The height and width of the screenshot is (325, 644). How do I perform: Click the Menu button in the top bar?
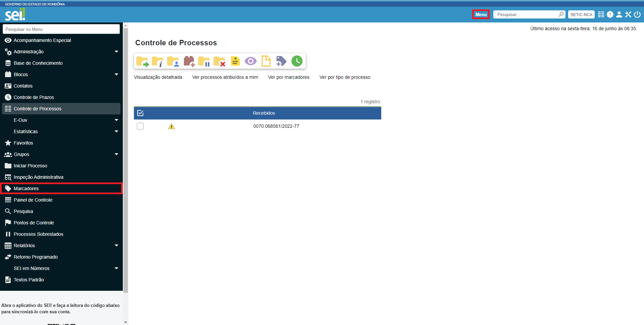[x=481, y=14]
